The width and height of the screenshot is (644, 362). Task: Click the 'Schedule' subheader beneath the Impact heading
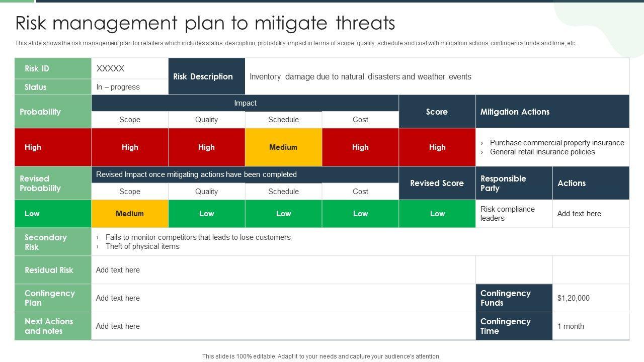284,120
